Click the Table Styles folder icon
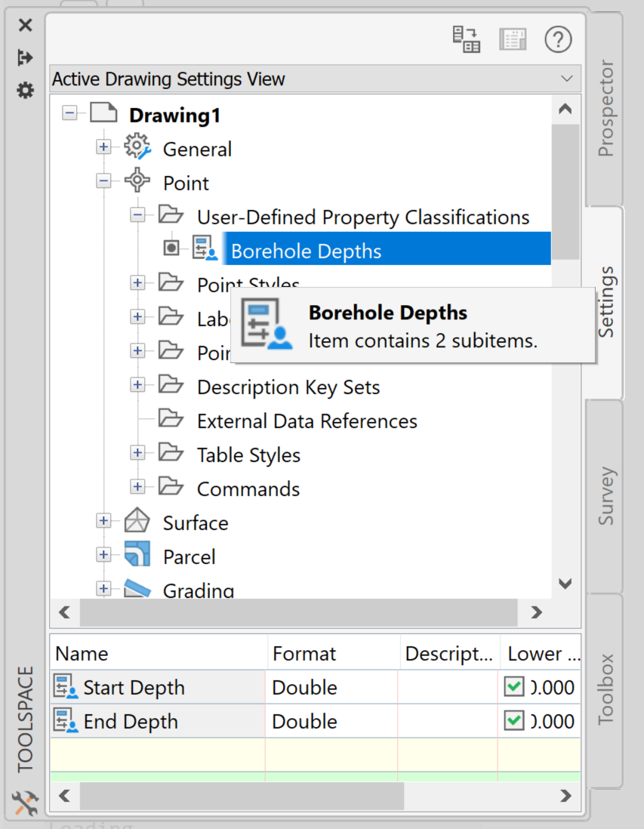Image resolution: width=644 pixels, height=829 pixels. click(x=171, y=452)
